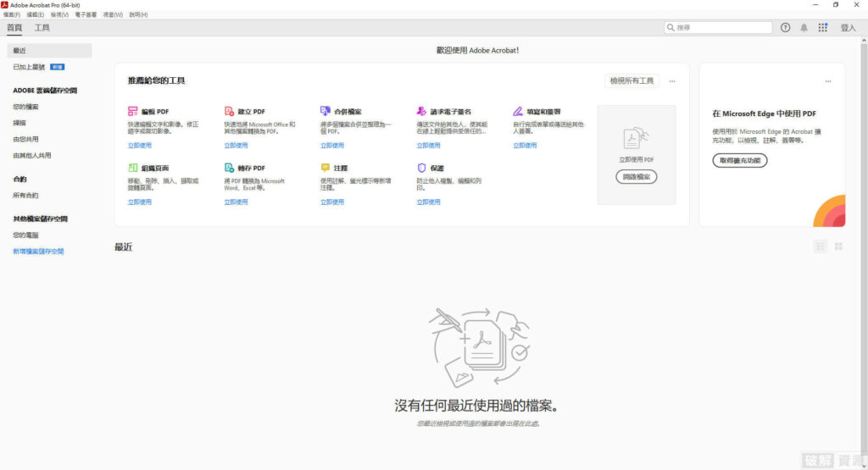Open the 檔案(F) menu
This screenshot has width=868, height=470.
pyautogui.click(x=11, y=15)
